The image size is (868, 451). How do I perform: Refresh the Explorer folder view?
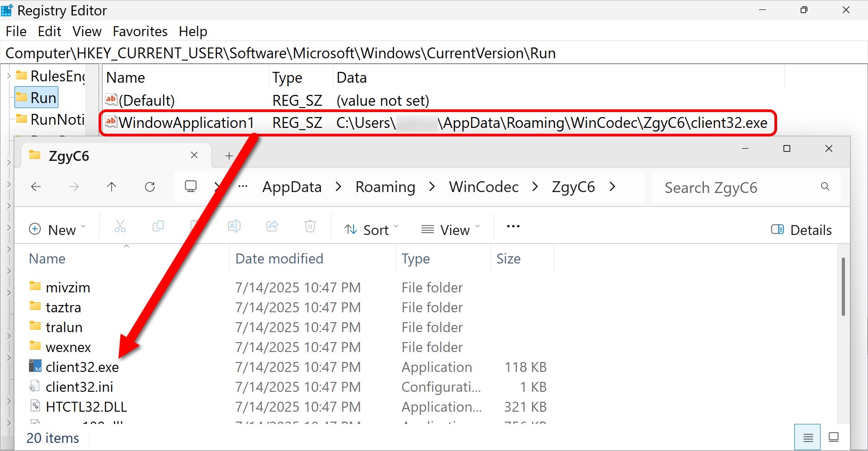click(x=150, y=187)
